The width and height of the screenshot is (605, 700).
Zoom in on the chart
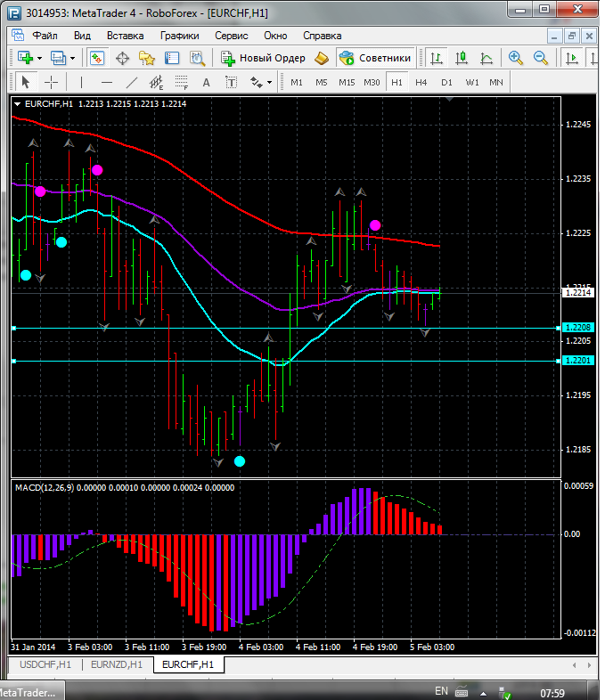515,58
